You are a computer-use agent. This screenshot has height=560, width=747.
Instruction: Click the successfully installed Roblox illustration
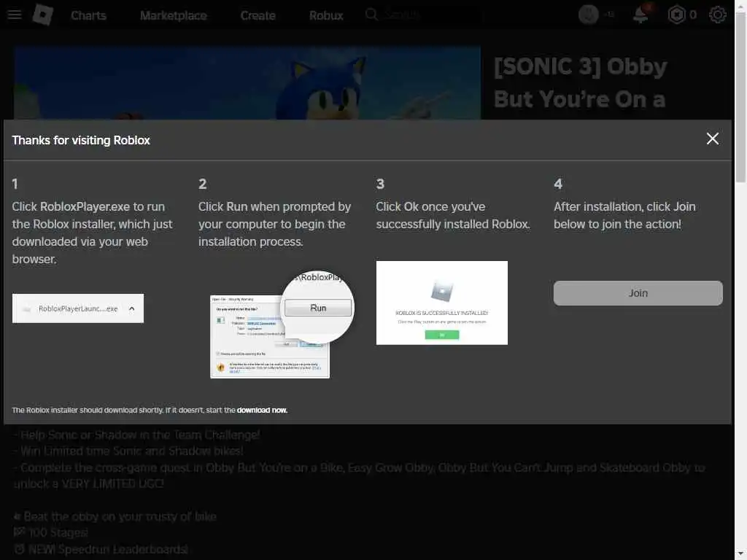tap(441, 303)
